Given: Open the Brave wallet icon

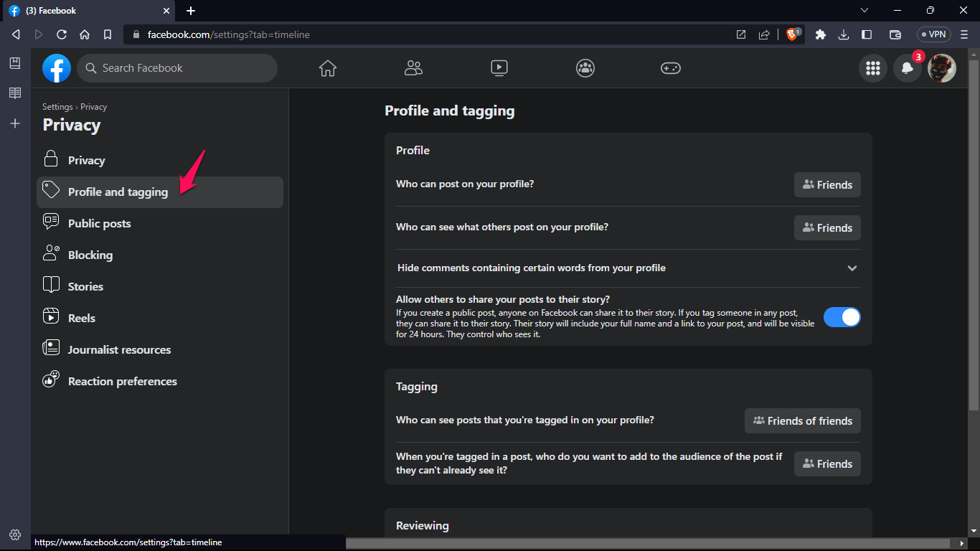Looking at the screenshot, I should 895,34.
